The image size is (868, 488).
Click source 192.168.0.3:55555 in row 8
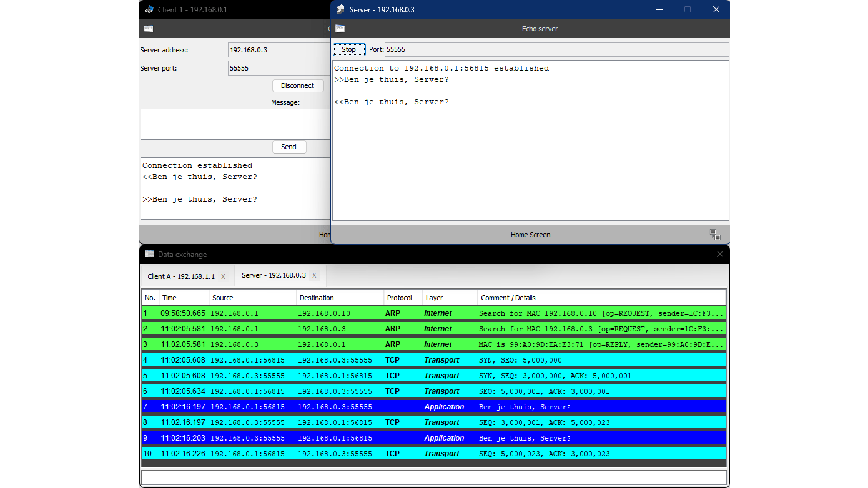point(248,422)
